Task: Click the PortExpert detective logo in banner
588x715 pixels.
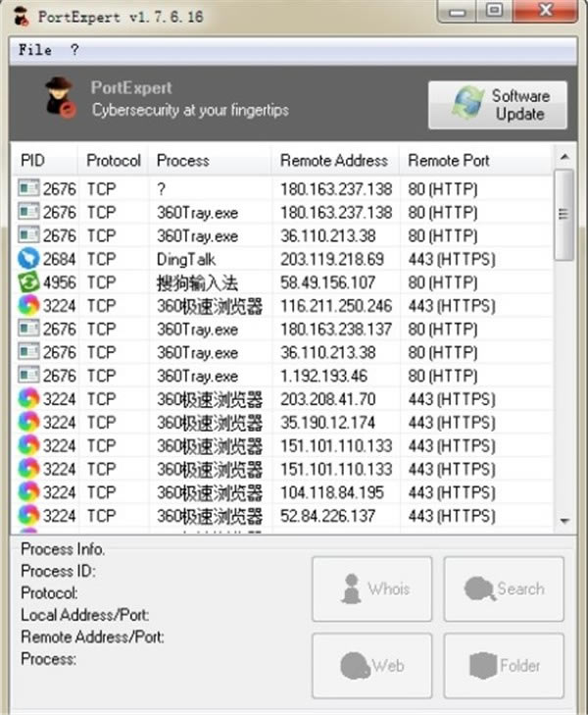Action: 60,97
